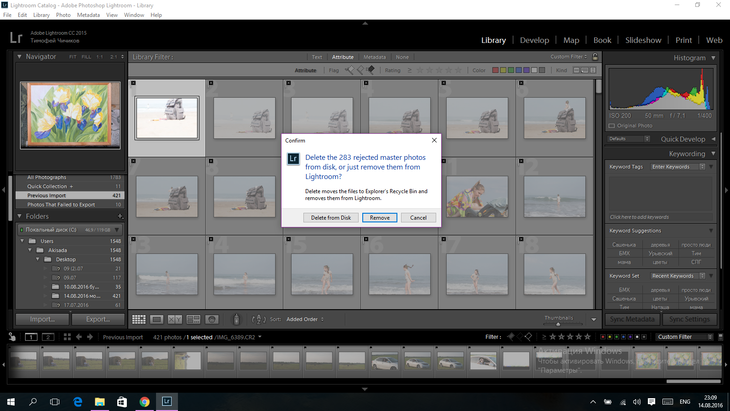Open the Library menu
Image resolution: width=730 pixels, height=411 pixels.
pos(41,15)
